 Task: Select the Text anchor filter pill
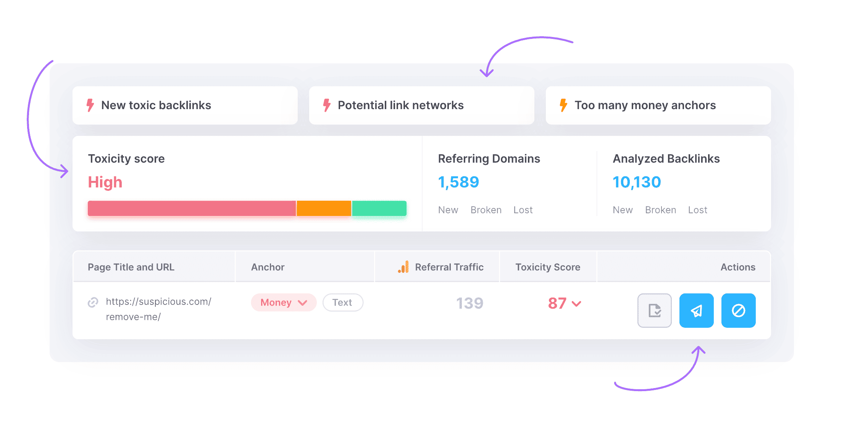342,302
